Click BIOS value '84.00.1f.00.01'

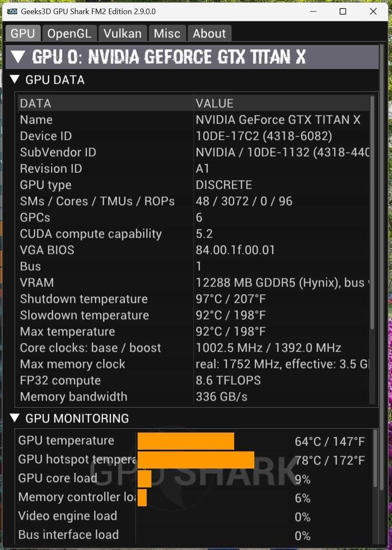pos(235,250)
